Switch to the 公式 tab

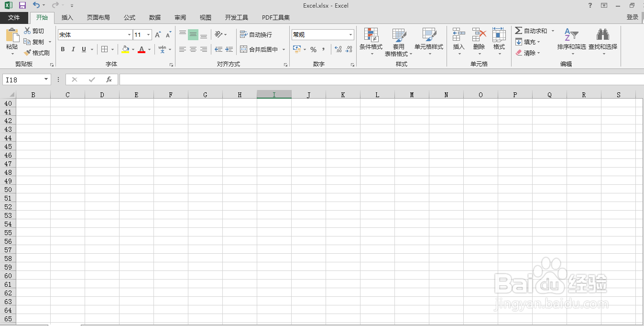129,18
